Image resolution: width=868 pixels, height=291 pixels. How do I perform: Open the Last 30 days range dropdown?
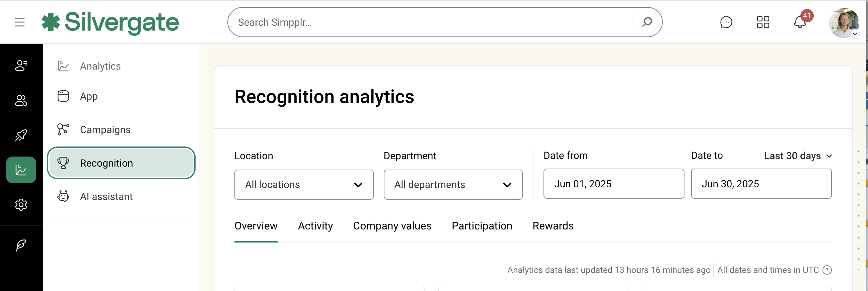(798, 156)
